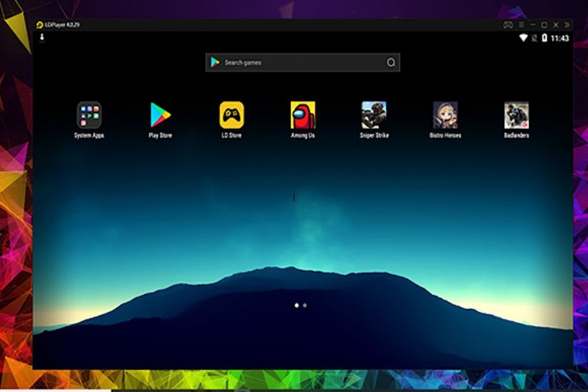Click the Wi-Fi status icon

(523, 38)
